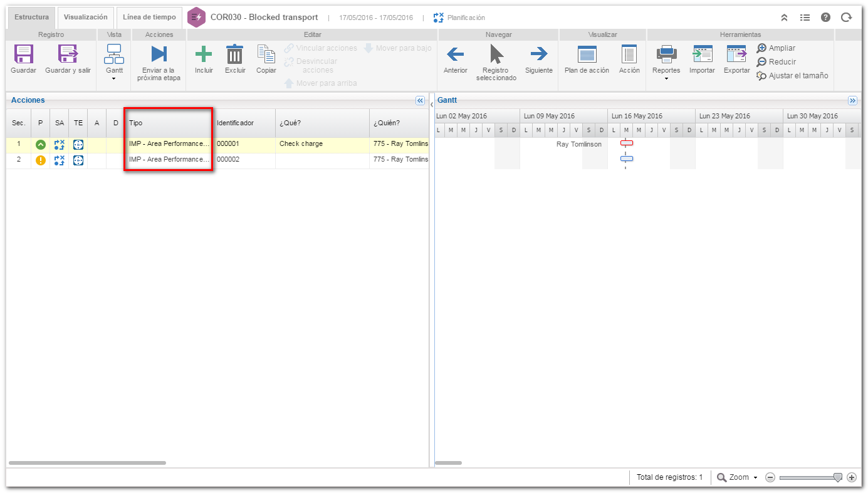Click the Guardar y salir icon
868x493 pixels.
(x=68, y=54)
